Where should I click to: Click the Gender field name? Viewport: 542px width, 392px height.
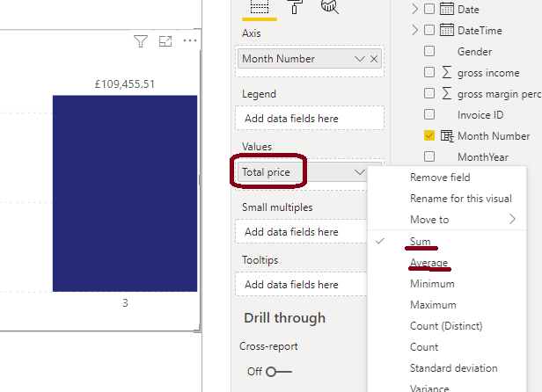point(474,52)
